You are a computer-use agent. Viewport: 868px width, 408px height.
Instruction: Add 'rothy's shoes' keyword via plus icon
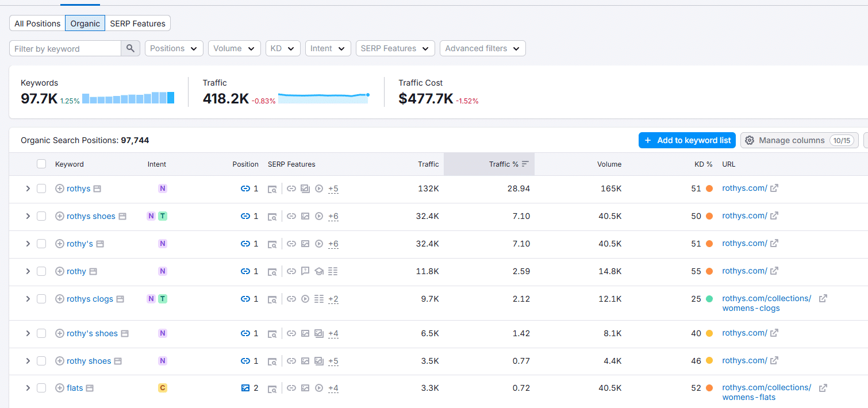[x=60, y=333]
